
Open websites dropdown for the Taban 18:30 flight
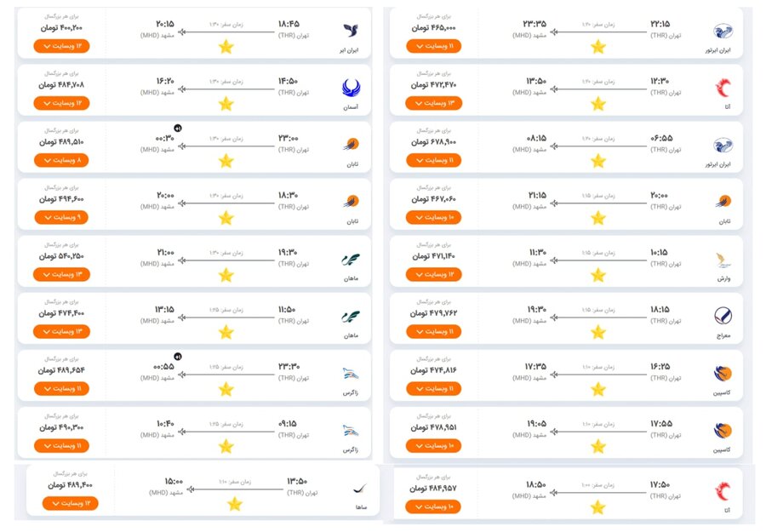[x=61, y=217]
